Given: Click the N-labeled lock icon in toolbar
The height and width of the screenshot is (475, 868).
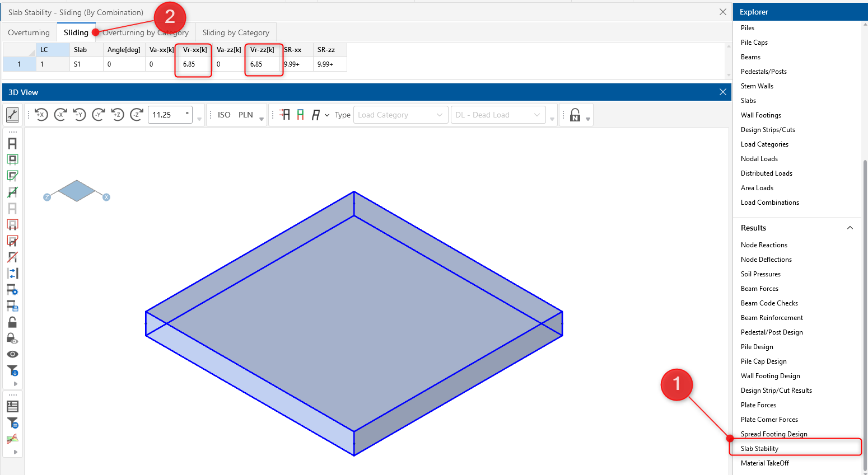Looking at the screenshot, I should pyautogui.click(x=575, y=114).
